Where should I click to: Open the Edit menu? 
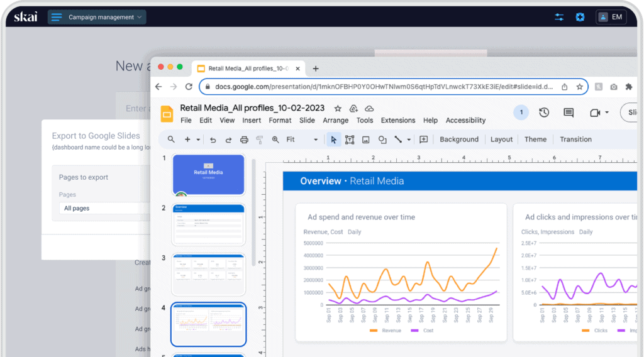pyautogui.click(x=206, y=120)
